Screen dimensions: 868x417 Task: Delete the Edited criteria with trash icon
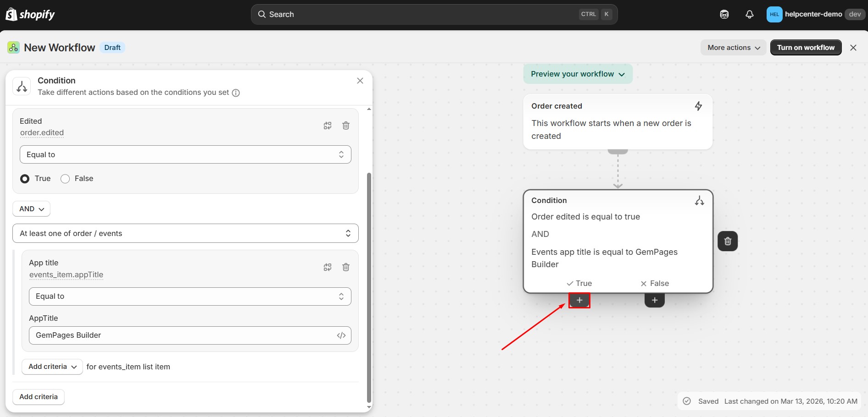346,126
